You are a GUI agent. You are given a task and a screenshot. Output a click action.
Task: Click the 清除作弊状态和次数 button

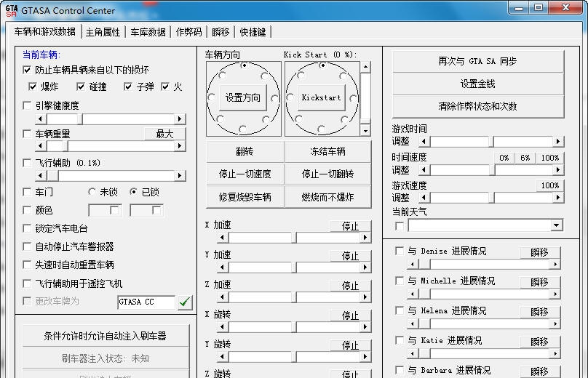tap(477, 106)
